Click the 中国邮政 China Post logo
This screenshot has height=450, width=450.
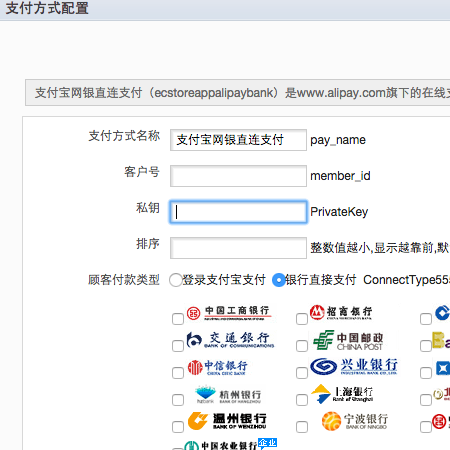348,340
